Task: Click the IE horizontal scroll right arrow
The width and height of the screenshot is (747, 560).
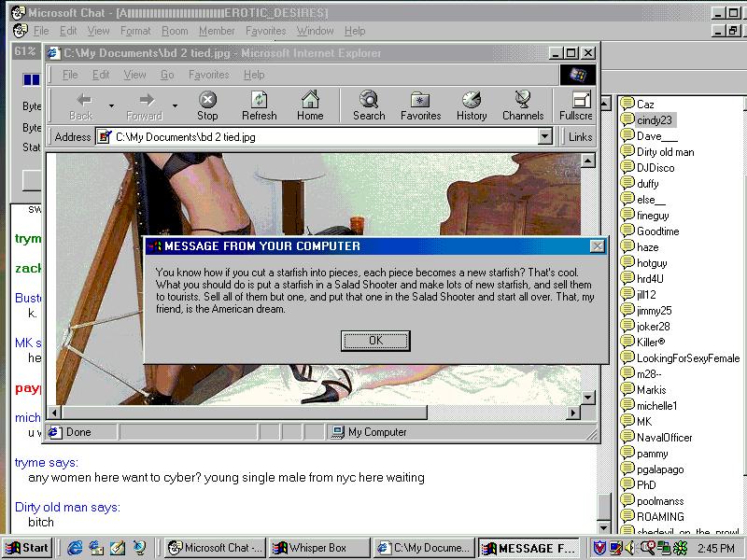Action: (573, 413)
